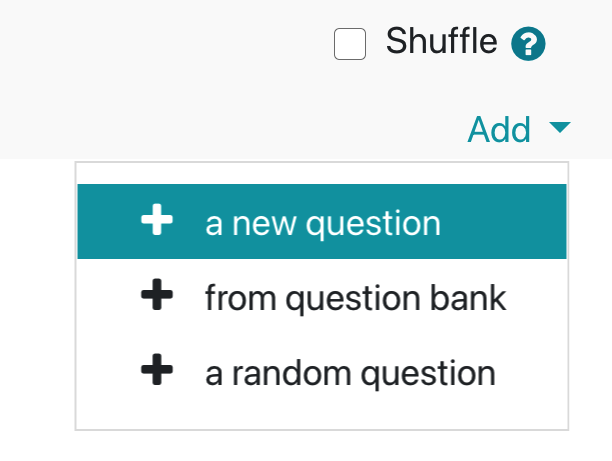The height and width of the screenshot is (461, 612).
Task: Click the black plus before random question entry
Action: pyautogui.click(x=157, y=369)
